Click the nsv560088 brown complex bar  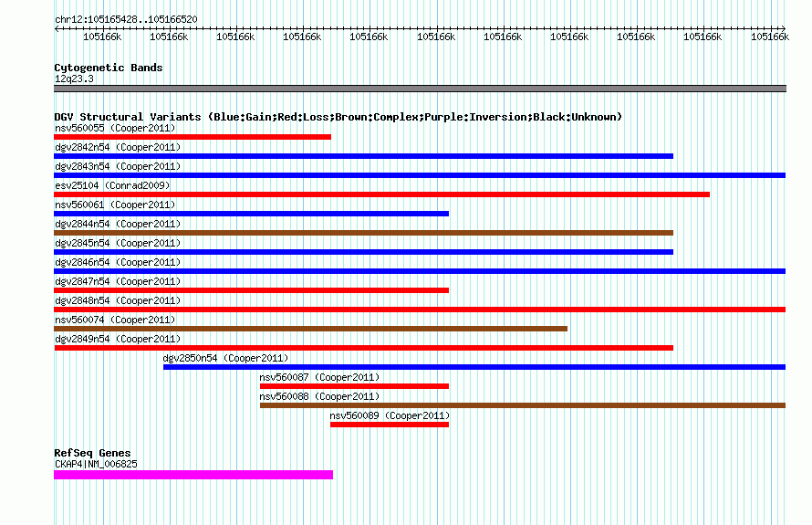[x=523, y=405]
